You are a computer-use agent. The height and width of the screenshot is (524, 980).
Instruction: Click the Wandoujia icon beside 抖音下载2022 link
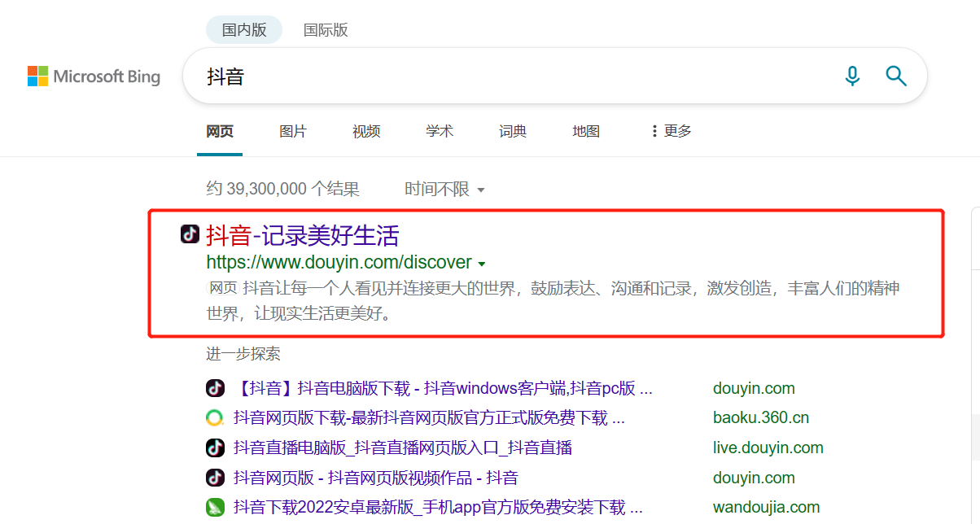point(215,507)
